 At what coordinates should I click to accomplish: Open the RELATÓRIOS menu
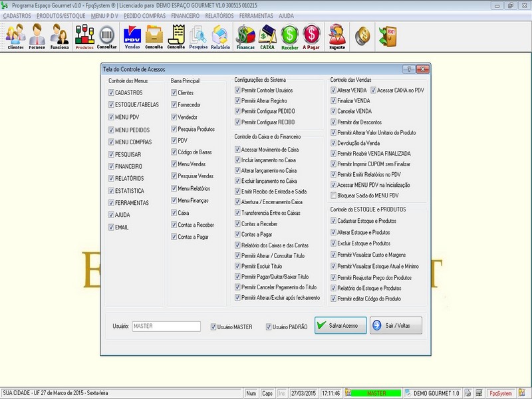219,16
